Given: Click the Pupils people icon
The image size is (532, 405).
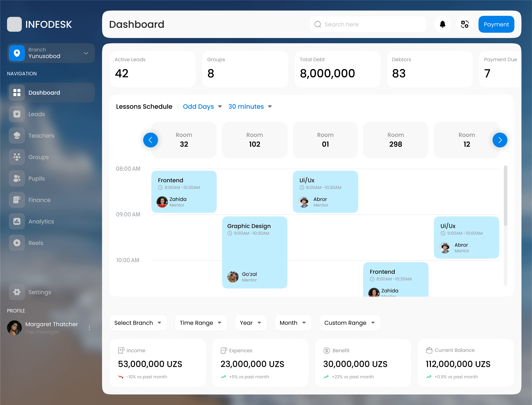Looking at the screenshot, I should [17, 178].
